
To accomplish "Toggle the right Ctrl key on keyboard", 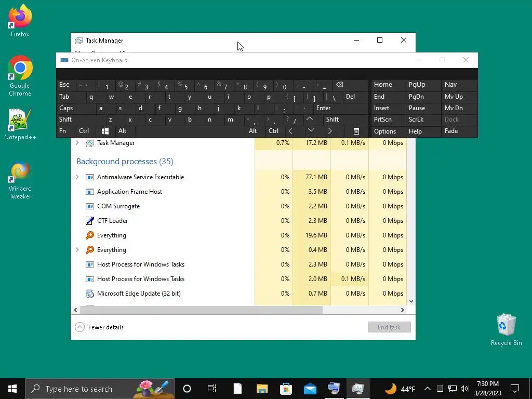I will 275,131.
